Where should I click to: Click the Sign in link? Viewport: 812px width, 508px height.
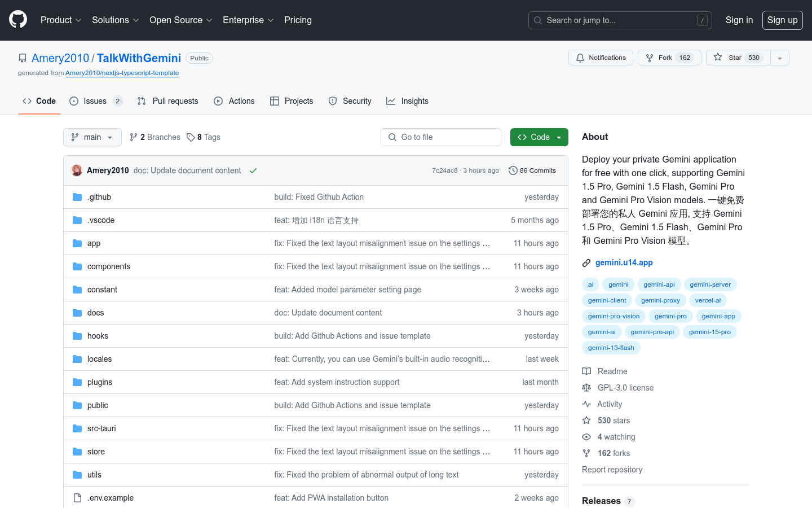click(739, 20)
